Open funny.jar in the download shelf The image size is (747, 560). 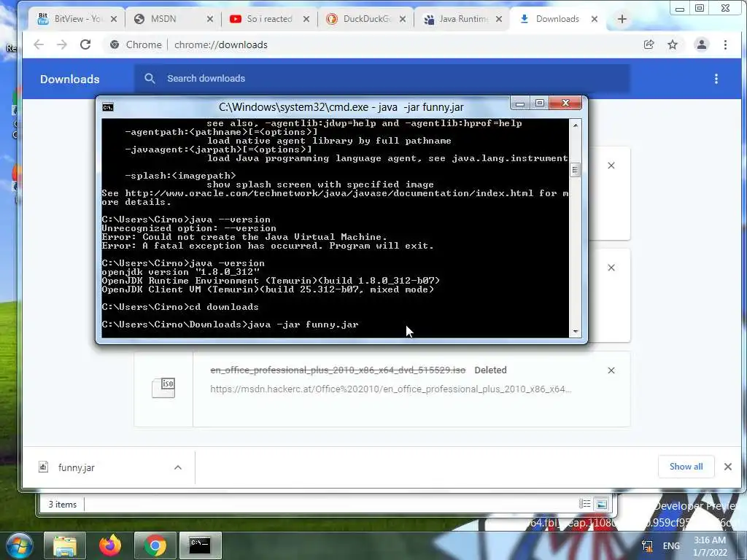coord(76,467)
